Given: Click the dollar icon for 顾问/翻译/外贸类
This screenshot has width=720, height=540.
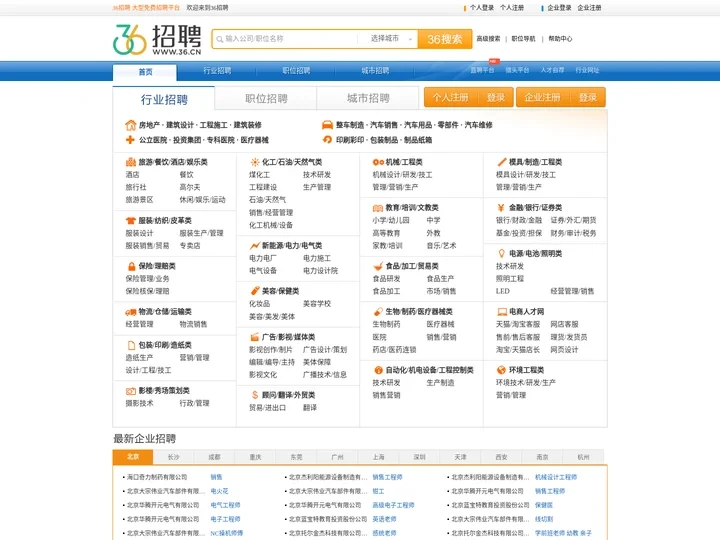Looking at the screenshot, I should (x=255, y=395).
